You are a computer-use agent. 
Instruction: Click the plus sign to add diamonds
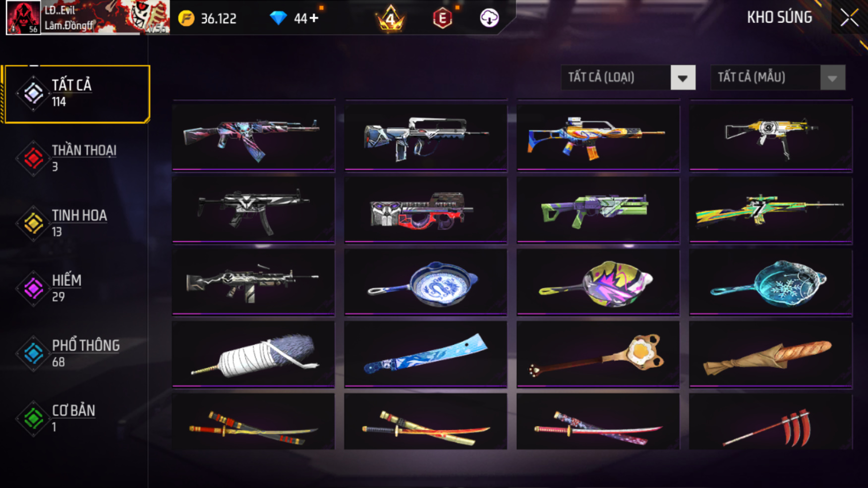[x=314, y=18]
